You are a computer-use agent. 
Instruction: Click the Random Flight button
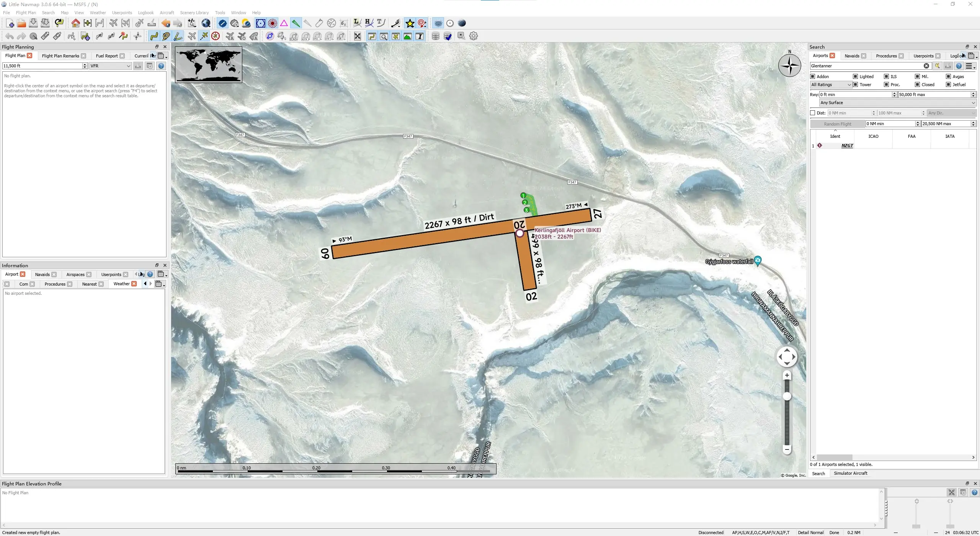837,124
